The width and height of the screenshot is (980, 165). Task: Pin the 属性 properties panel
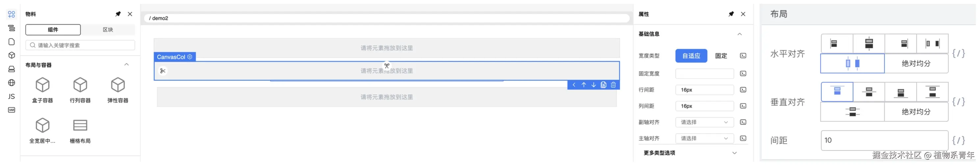(x=731, y=14)
